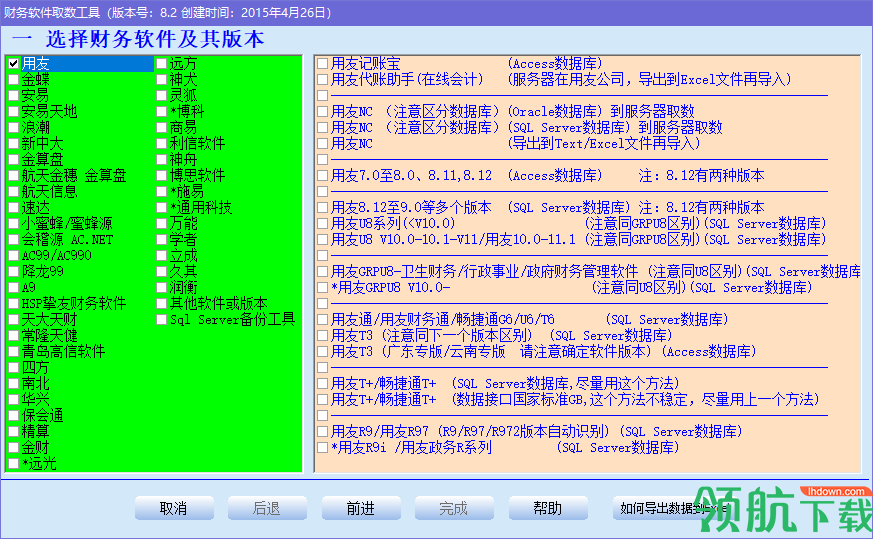Tick the 神舟 checkbox
This screenshot has width=873, height=539.
click(161, 160)
